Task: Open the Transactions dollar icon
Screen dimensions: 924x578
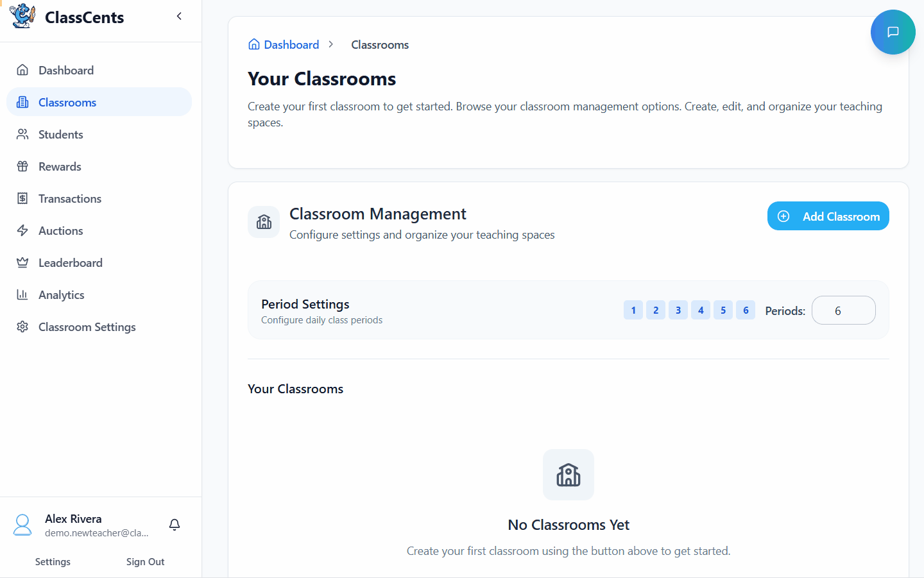Action: [23, 198]
